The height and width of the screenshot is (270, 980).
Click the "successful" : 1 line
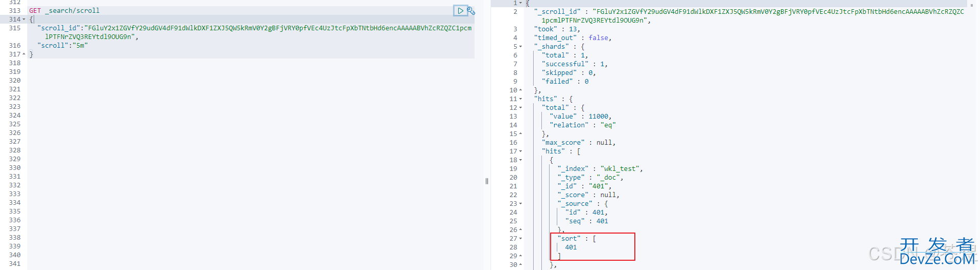(x=575, y=64)
